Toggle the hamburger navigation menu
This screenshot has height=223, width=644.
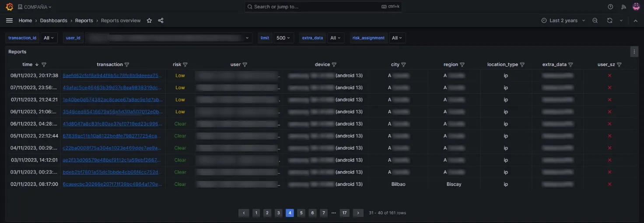(9, 21)
